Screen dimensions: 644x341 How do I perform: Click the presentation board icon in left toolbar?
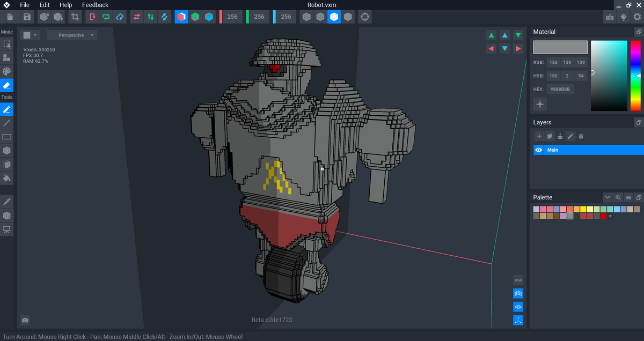pos(7,229)
